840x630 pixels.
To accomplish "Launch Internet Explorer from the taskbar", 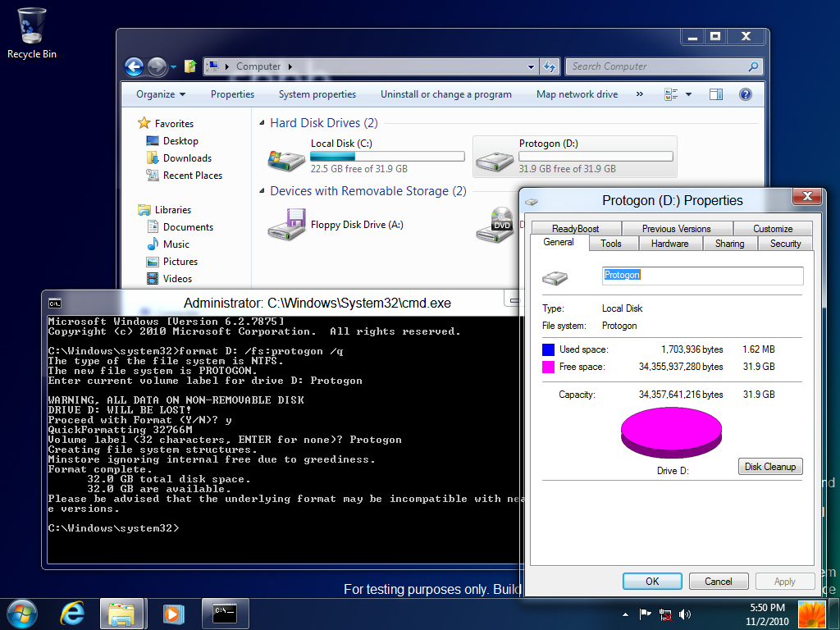I will pyautogui.click(x=72, y=614).
